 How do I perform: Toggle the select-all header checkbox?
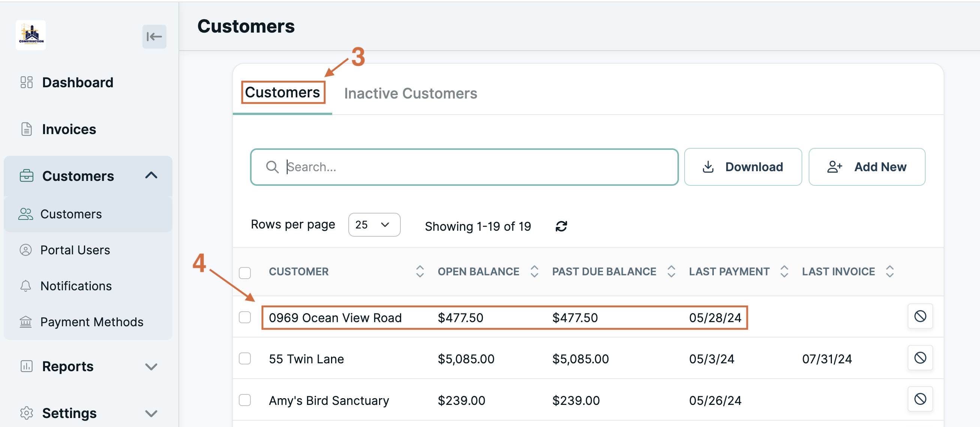pyautogui.click(x=244, y=273)
